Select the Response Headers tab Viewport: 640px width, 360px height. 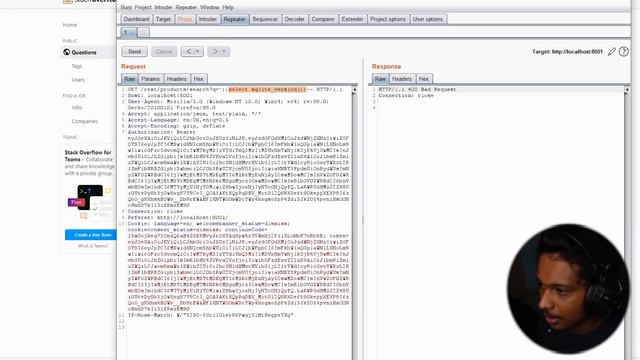coord(402,79)
